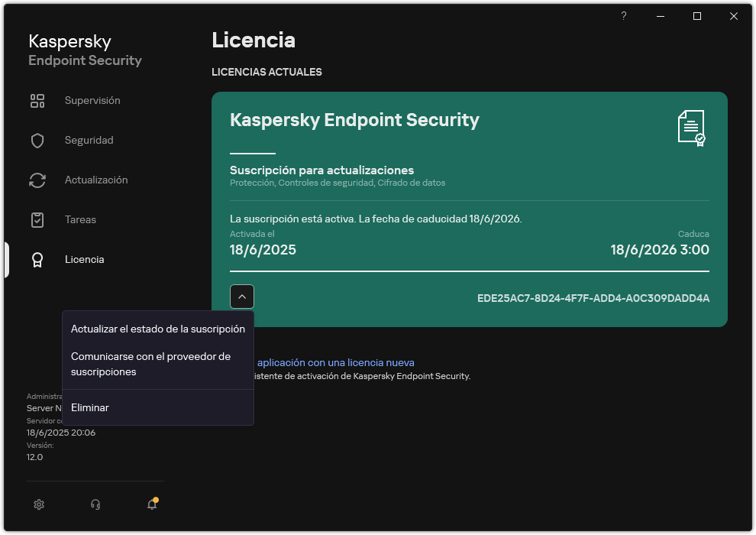The height and width of the screenshot is (535, 756).
Task: Go to the Supervisión section label
Action: pos(92,100)
